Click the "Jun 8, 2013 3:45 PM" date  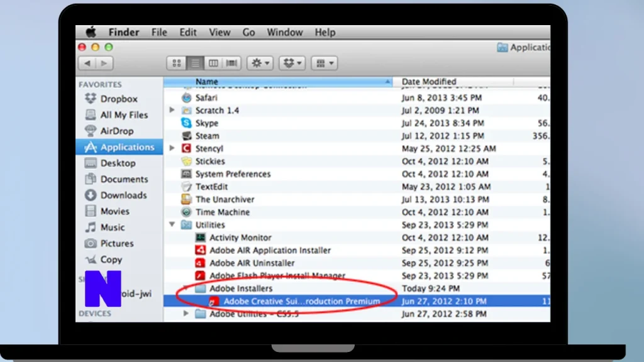(x=442, y=97)
